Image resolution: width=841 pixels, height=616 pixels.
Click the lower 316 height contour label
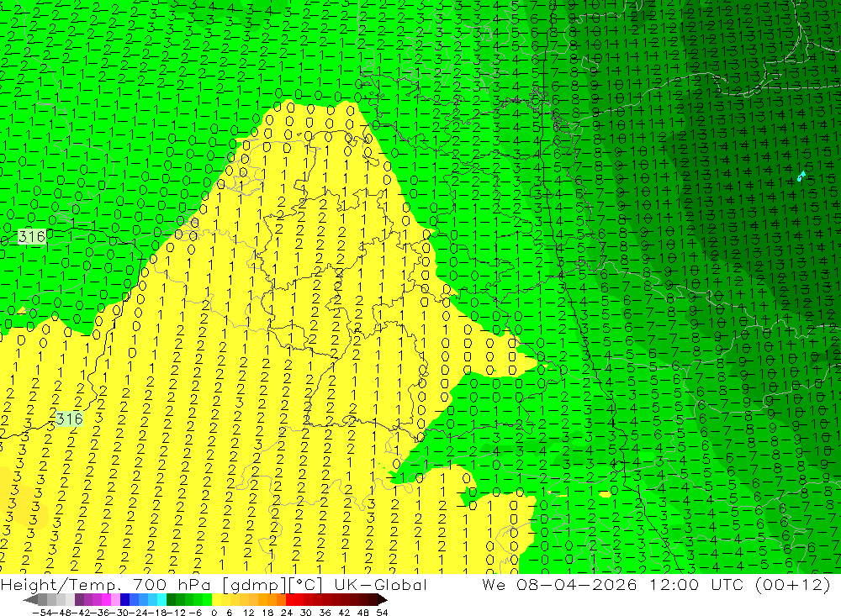tap(69, 419)
